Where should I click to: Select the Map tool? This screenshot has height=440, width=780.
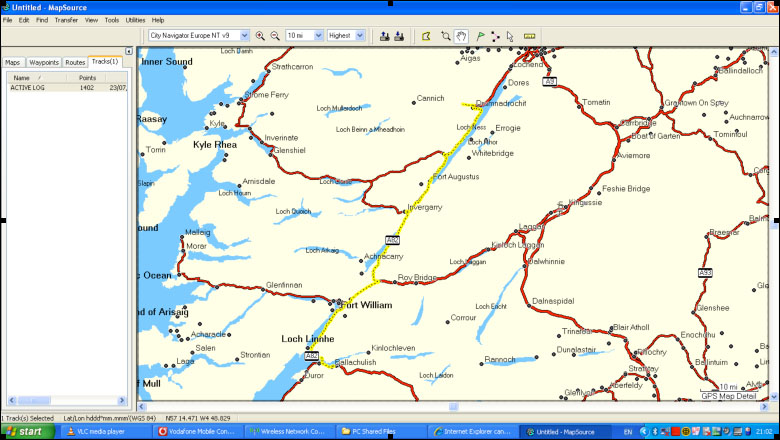tap(426, 36)
